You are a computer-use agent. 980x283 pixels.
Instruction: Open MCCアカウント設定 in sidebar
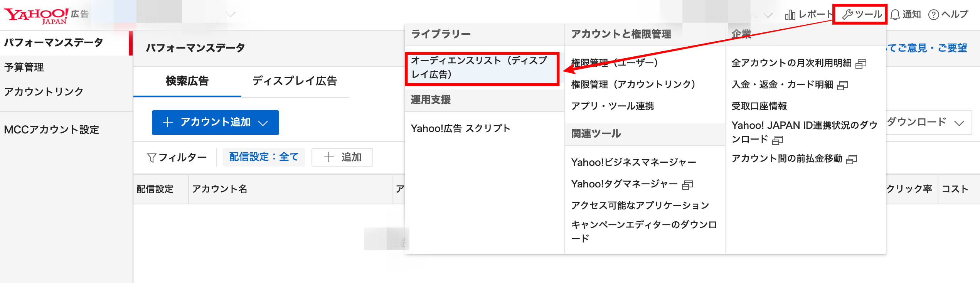coord(51,130)
